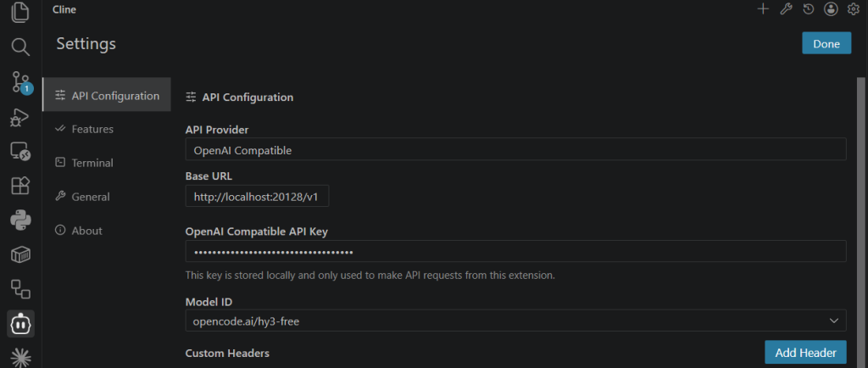Image resolution: width=868 pixels, height=368 pixels.
Task: Open the Run and Debug view
Action: [x=20, y=117]
